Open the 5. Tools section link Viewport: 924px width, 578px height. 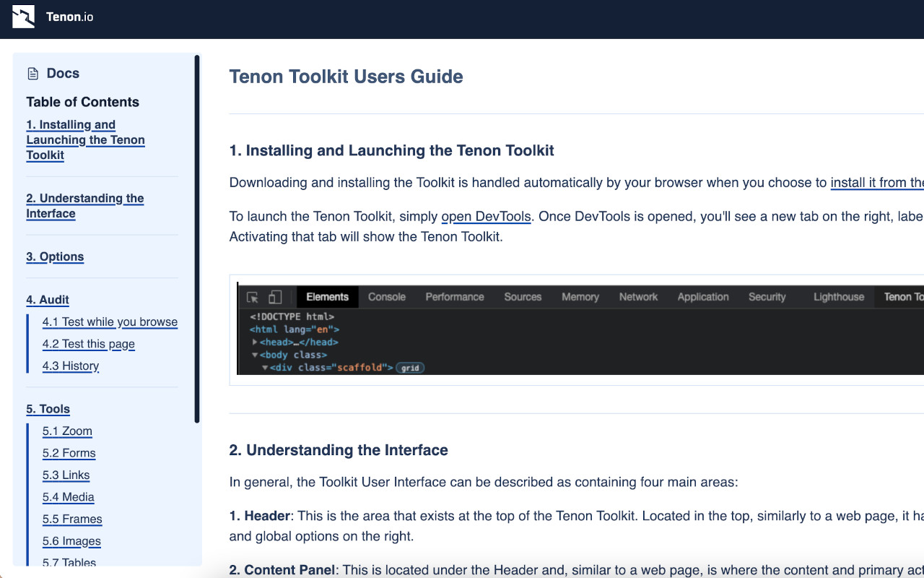tap(48, 409)
